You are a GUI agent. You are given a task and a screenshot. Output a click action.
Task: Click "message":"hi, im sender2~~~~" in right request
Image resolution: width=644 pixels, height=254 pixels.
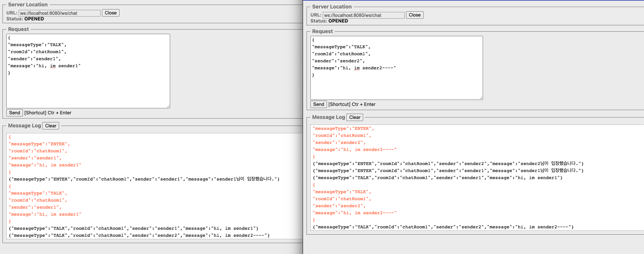point(354,68)
